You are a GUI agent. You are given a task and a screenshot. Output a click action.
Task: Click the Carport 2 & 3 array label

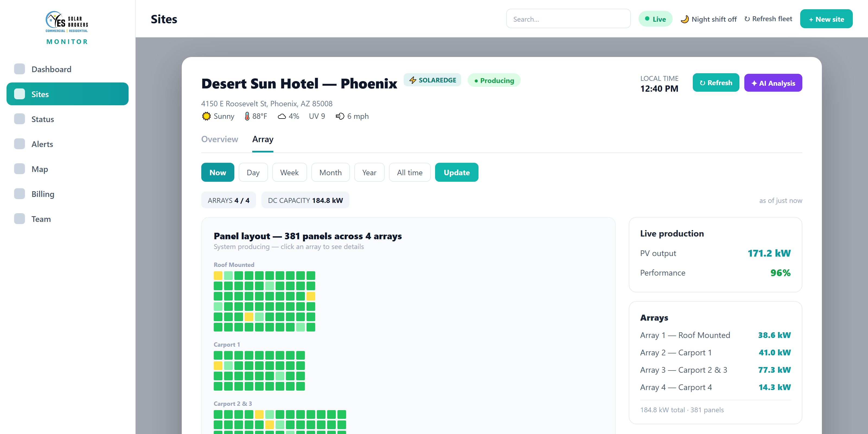232,403
